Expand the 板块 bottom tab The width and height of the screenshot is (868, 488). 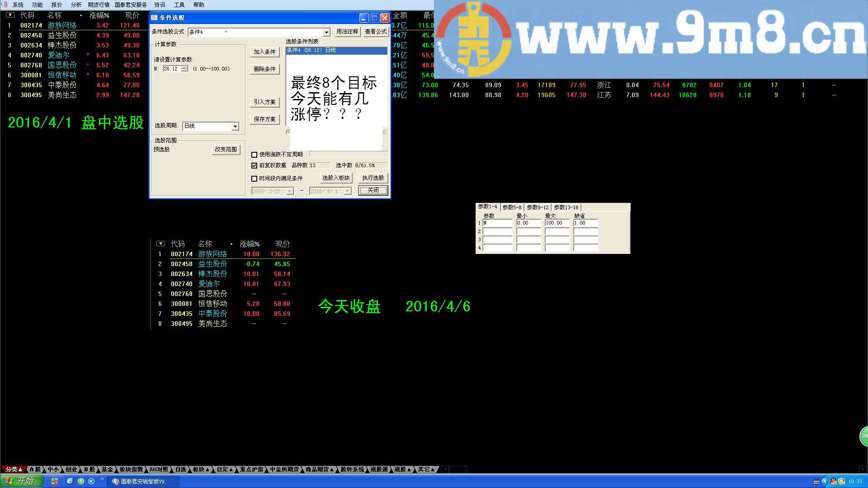coord(200,469)
